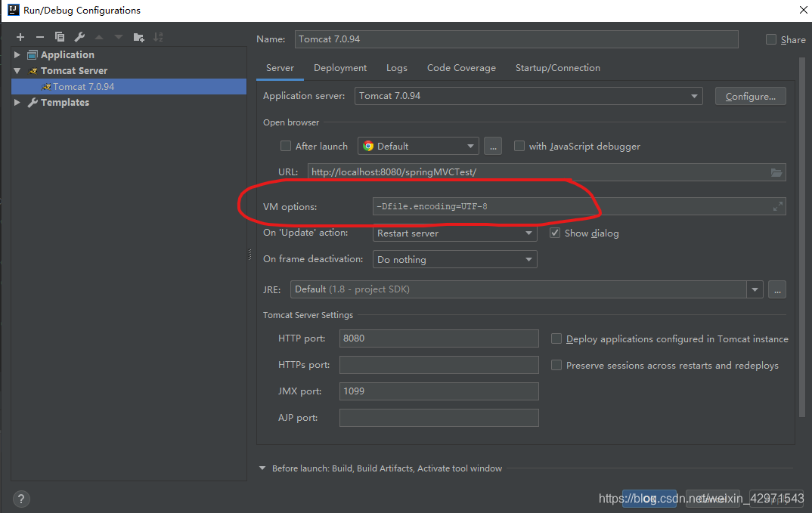Screen dimensions: 812x513
Task: Select Tomcat 7.0.94 configuration in tree
Action: 129,86
